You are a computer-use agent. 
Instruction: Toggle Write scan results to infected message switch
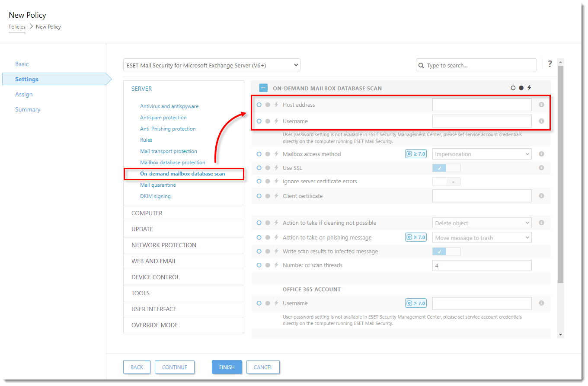(x=446, y=252)
